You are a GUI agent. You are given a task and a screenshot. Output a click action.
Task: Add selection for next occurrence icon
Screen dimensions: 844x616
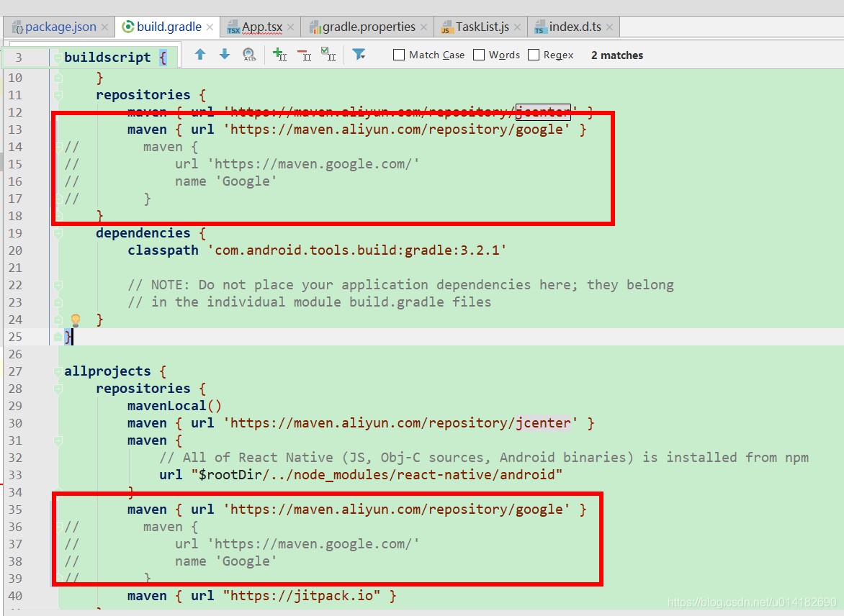click(279, 55)
